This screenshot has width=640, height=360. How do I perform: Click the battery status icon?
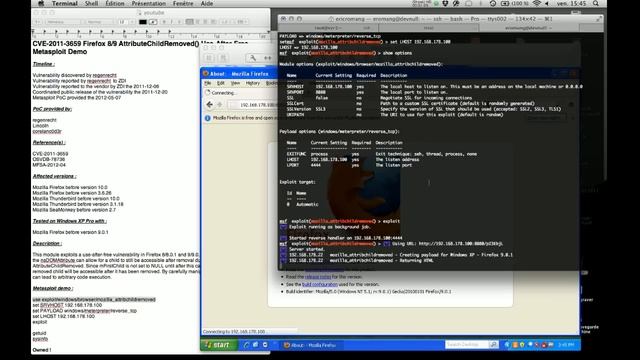[x=505, y=4]
